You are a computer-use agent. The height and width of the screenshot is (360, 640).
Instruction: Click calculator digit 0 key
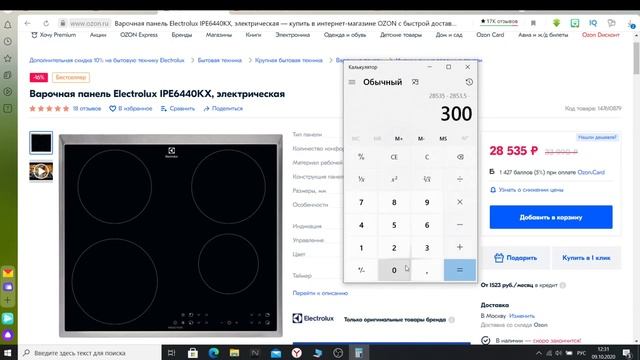[x=394, y=270]
